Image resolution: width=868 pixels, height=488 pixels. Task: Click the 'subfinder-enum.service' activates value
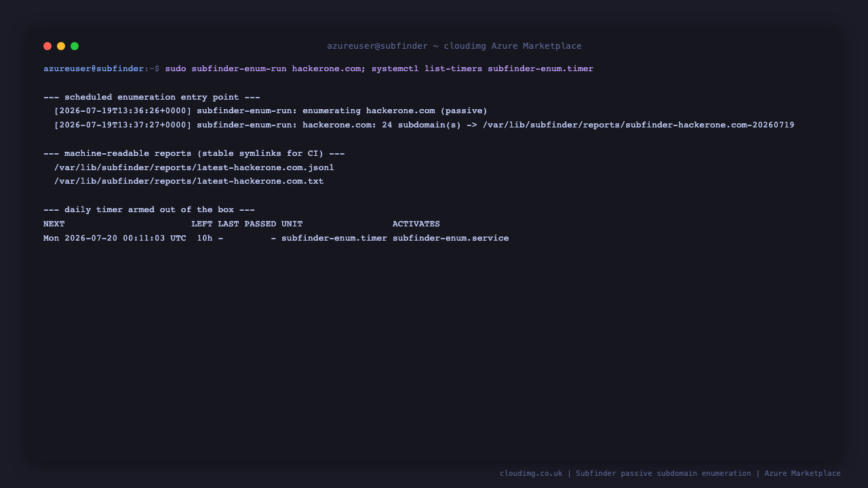[451, 238]
